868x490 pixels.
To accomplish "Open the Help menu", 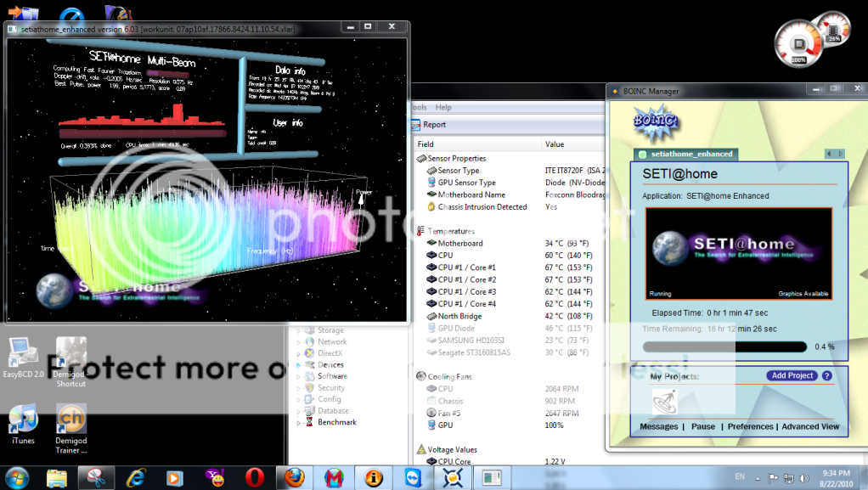I will click(443, 108).
